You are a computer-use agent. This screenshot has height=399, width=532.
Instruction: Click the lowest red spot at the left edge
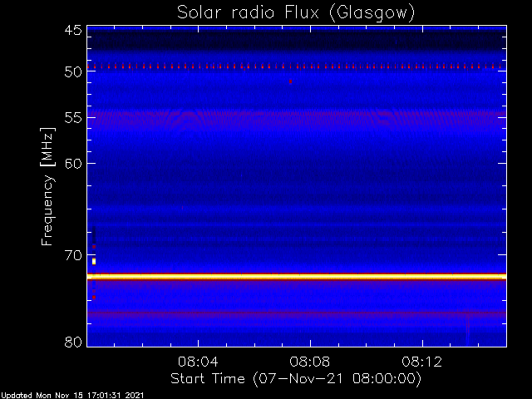coord(94,298)
